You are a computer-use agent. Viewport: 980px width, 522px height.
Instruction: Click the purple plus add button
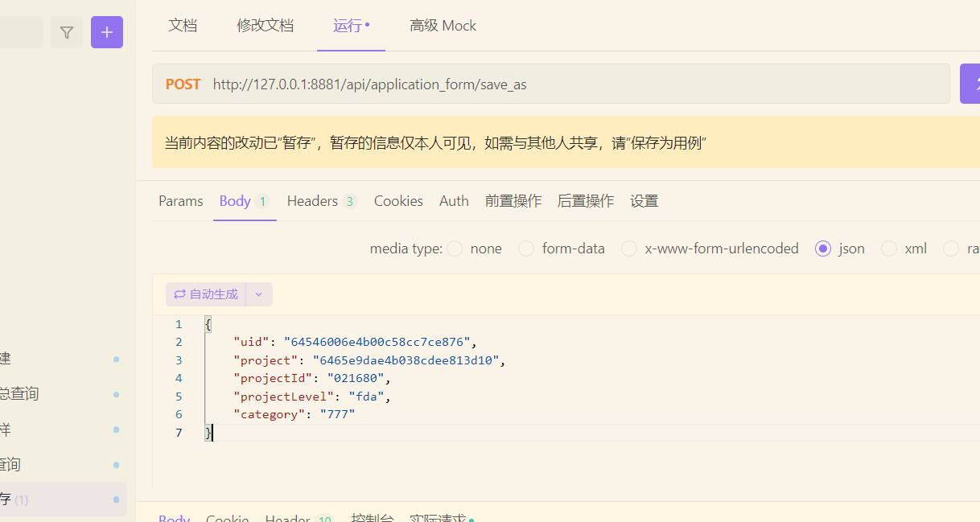[107, 32]
